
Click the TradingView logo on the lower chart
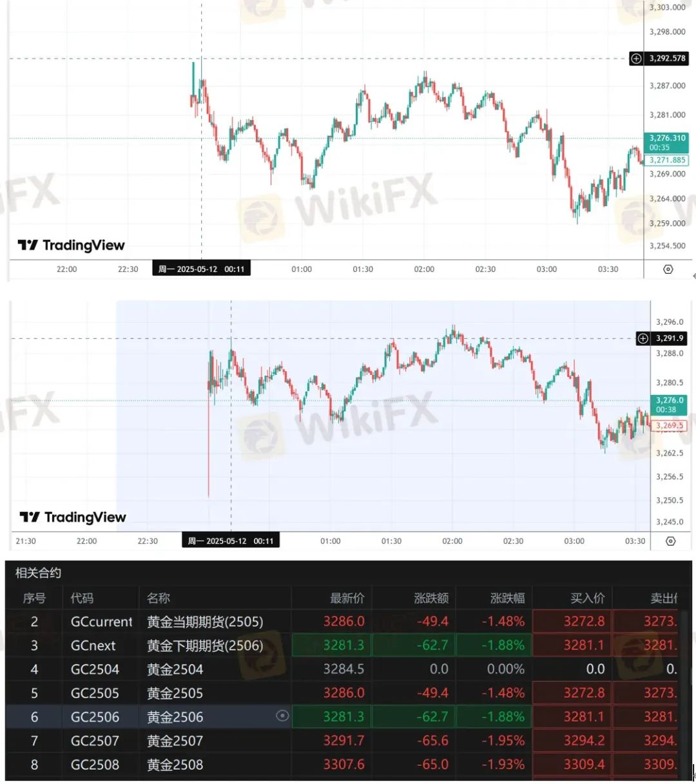pos(73,517)
